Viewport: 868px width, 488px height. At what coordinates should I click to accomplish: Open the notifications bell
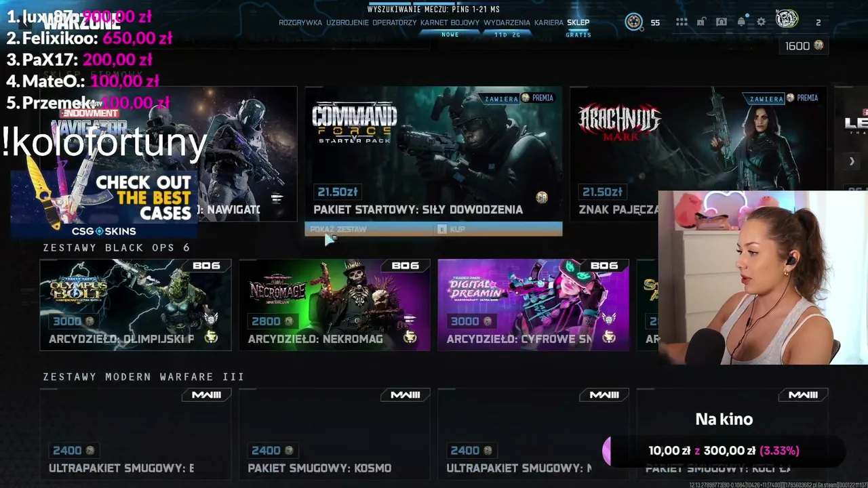click(742, 22)
